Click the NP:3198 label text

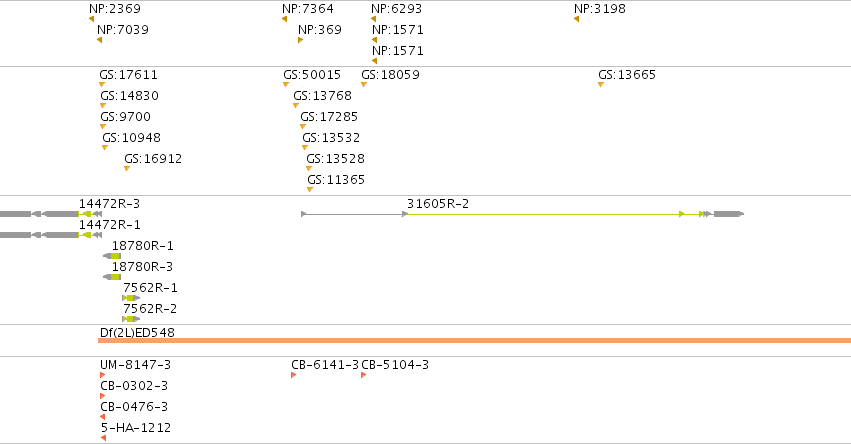pos(600,9)
